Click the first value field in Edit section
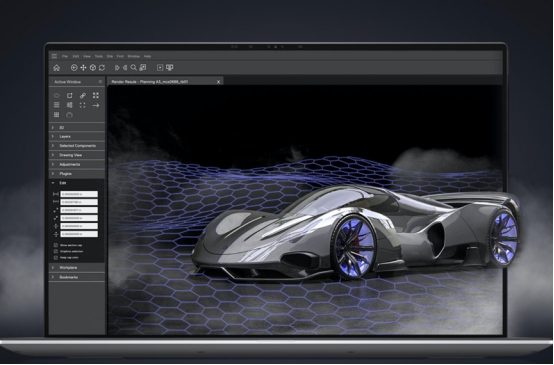The image size is (554, 365). point(79,194)
